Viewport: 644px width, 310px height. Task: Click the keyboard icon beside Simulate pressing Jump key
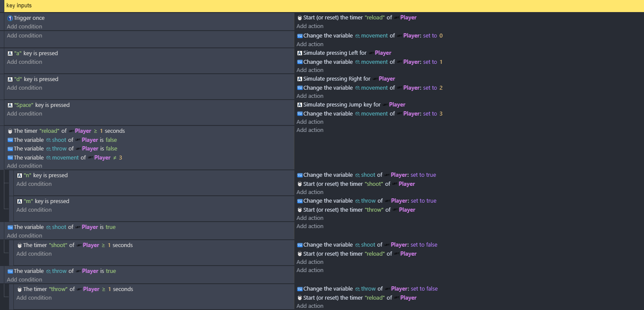point(300,105)
